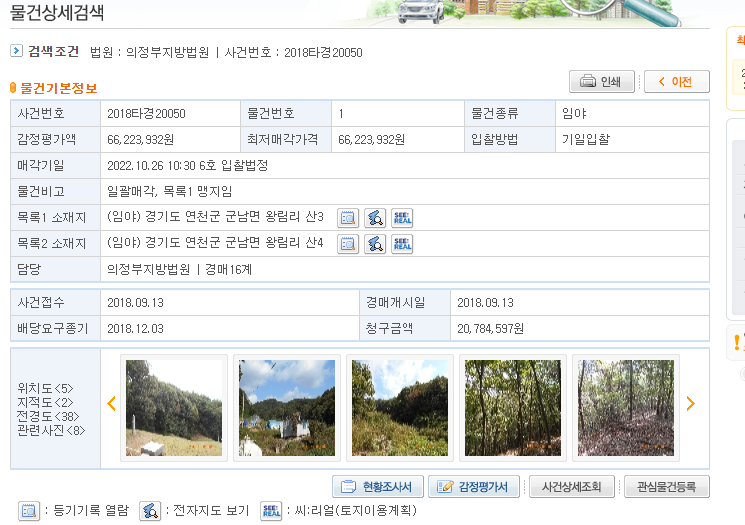Viewport: 745px width, 525px height.
Task: Click the legend 씨:리얼 icon
Action: 271,511
